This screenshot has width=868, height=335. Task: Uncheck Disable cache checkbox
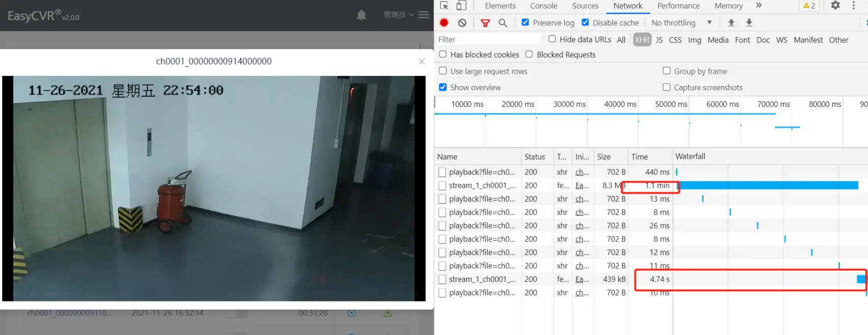click(585, 22)
